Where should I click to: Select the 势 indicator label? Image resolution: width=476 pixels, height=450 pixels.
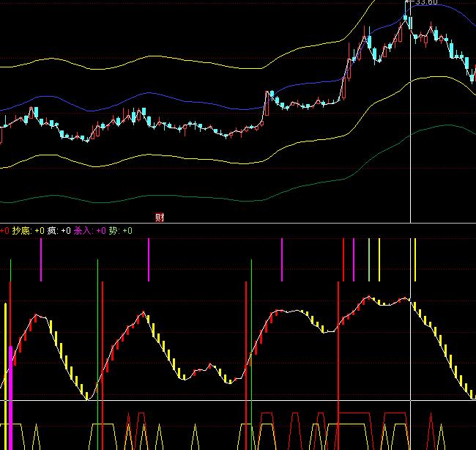[x=114, y=231]
